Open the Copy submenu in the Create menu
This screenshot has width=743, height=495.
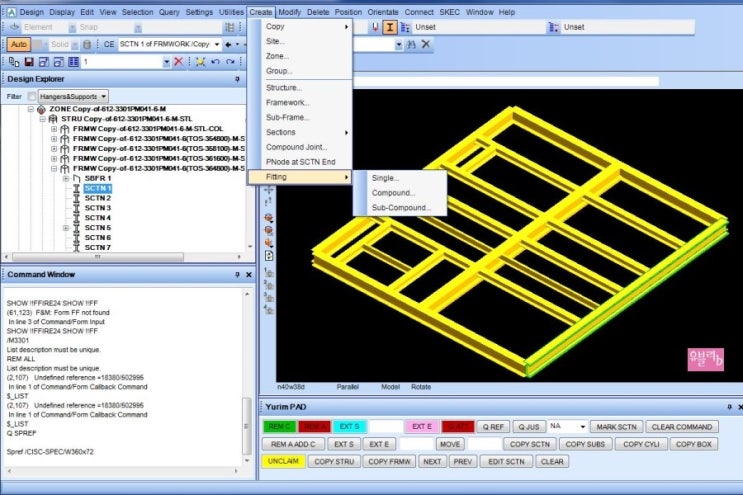[x=300, y=27]
